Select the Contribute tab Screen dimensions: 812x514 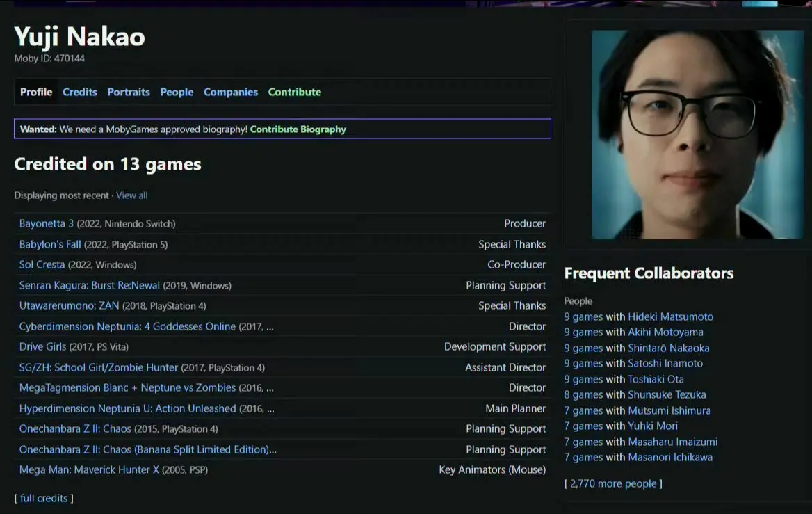click(x=295, y=93)
